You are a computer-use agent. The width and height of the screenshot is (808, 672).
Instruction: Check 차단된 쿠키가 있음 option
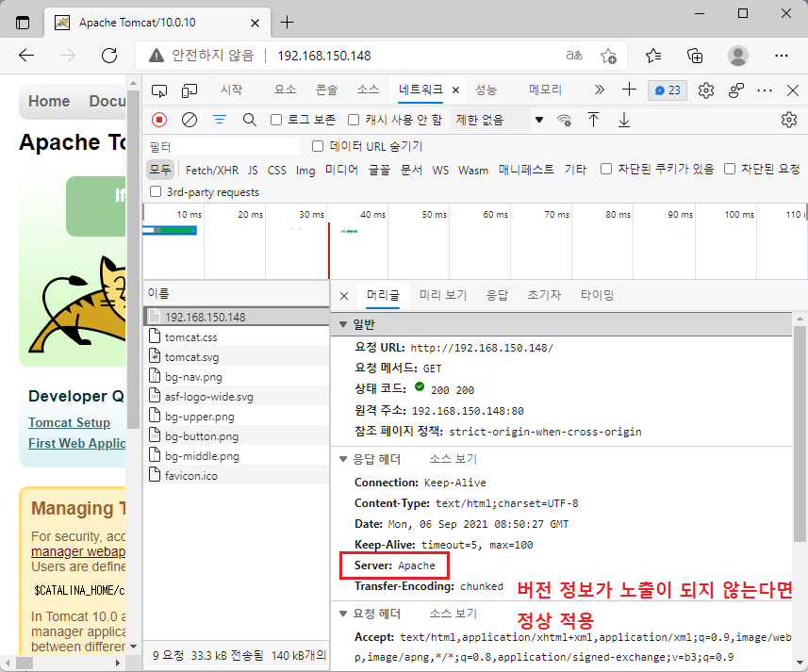coord(606,169)
